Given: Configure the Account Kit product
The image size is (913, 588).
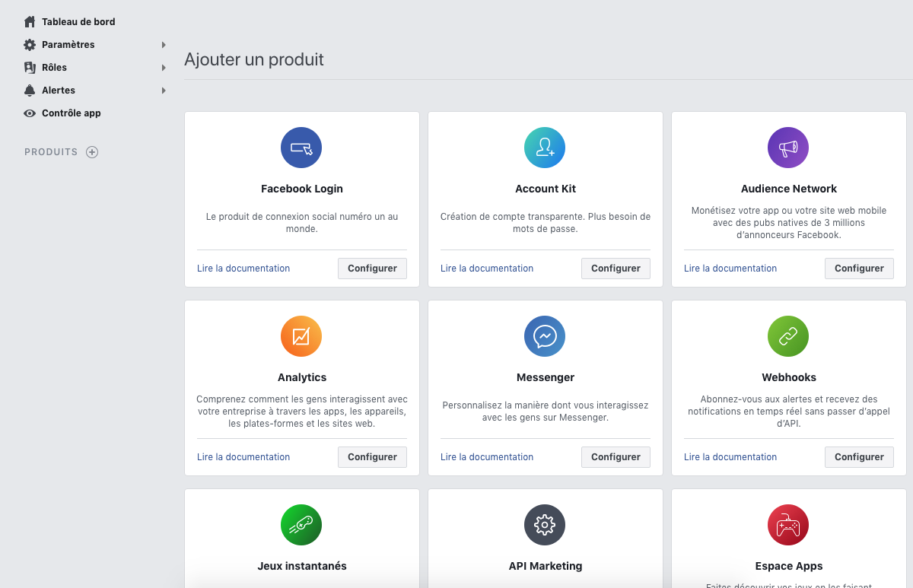Looking at the screenshot, I should (x=616, y=269).
